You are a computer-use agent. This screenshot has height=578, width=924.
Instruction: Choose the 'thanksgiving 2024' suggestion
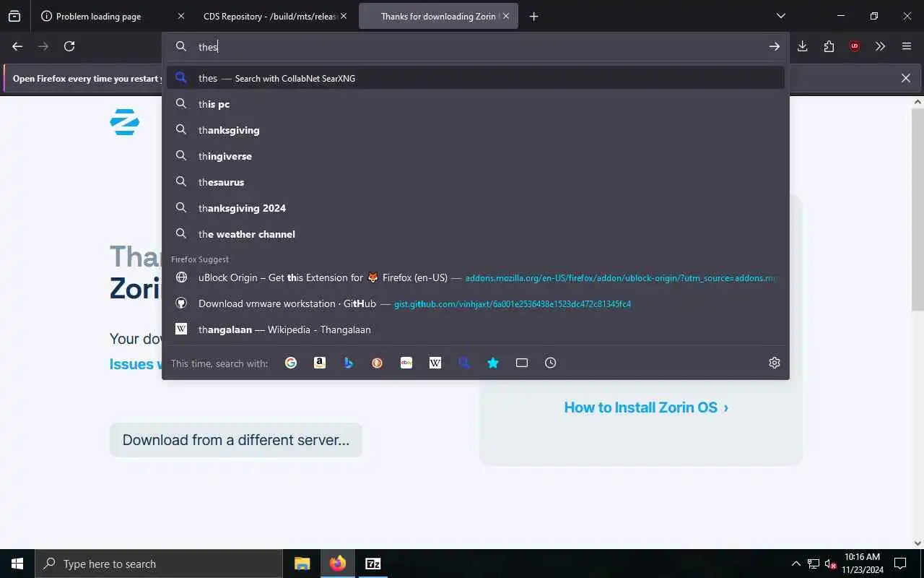[x=476, y=208]
